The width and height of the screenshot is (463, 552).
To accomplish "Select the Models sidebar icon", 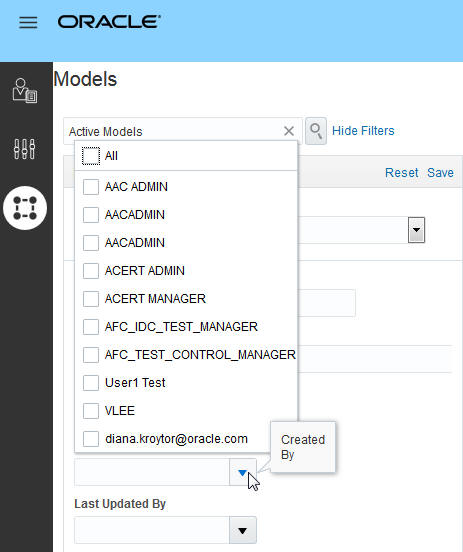I will 25,208.
